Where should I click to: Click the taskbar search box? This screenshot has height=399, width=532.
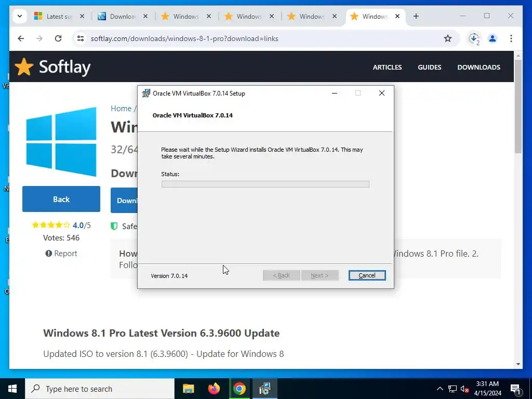[100, 389]
